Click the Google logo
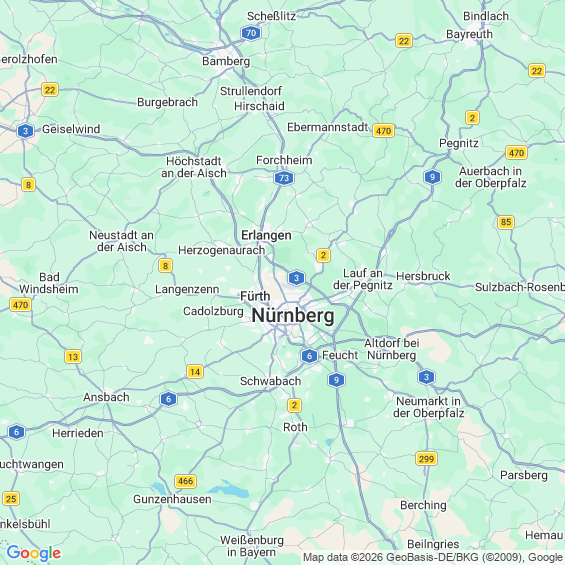The height and width of the screenshot is (565, 565). pyautogui.click(x=34, y=553)
